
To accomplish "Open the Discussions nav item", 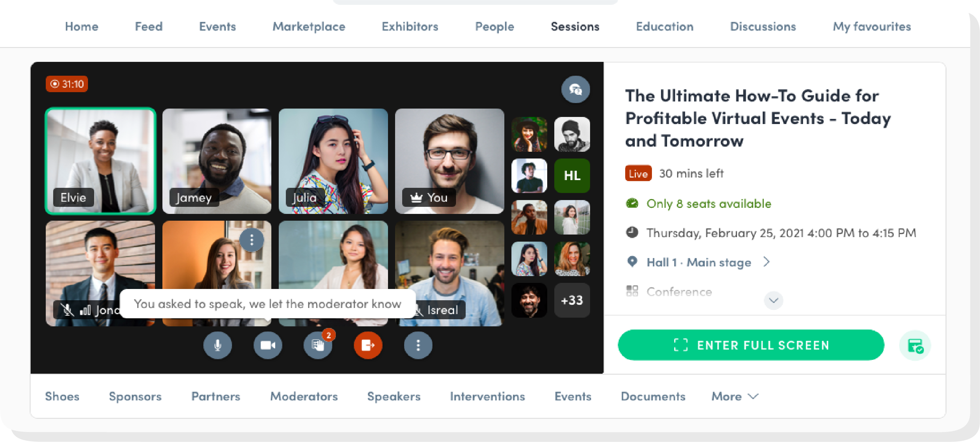I will 763,26.
